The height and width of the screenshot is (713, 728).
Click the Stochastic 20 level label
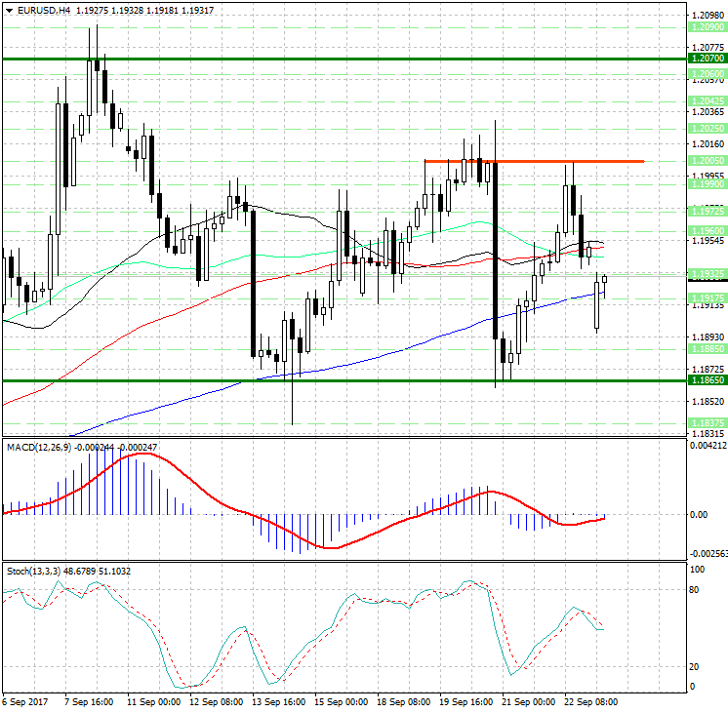pos(694,667)
